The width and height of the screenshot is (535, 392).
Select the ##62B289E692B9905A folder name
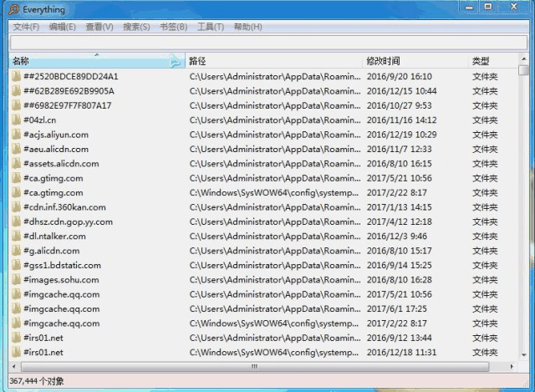(69, 91)
